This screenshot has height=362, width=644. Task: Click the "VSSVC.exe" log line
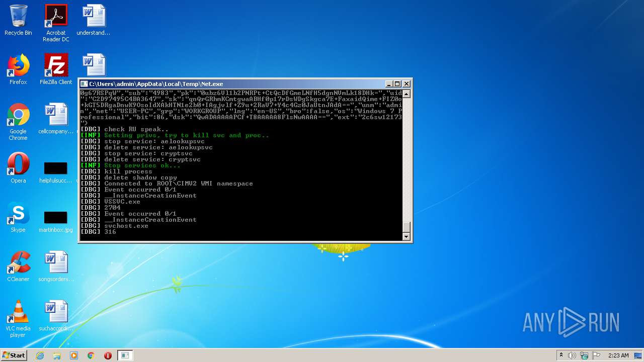pyautogui.click(x=122, y=202)
